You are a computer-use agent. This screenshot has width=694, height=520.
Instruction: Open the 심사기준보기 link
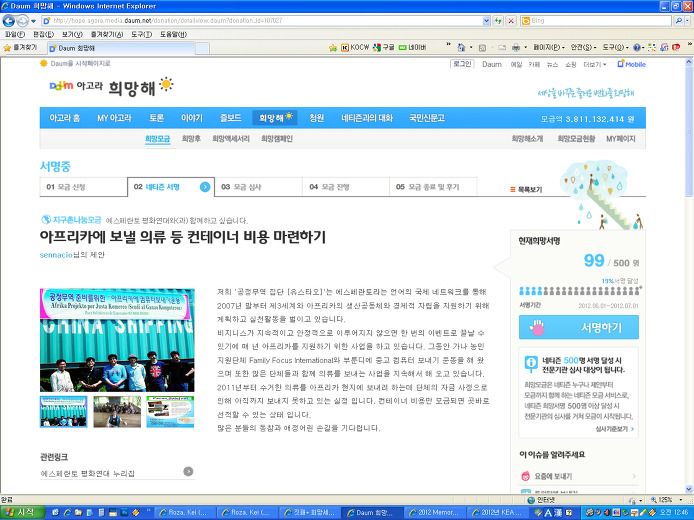point(614,429)
